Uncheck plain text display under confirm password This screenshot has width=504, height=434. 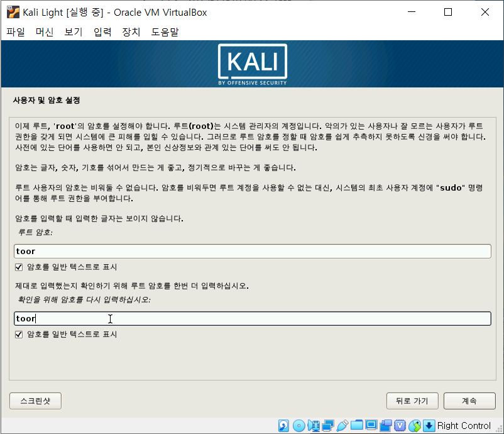(19, 335)
